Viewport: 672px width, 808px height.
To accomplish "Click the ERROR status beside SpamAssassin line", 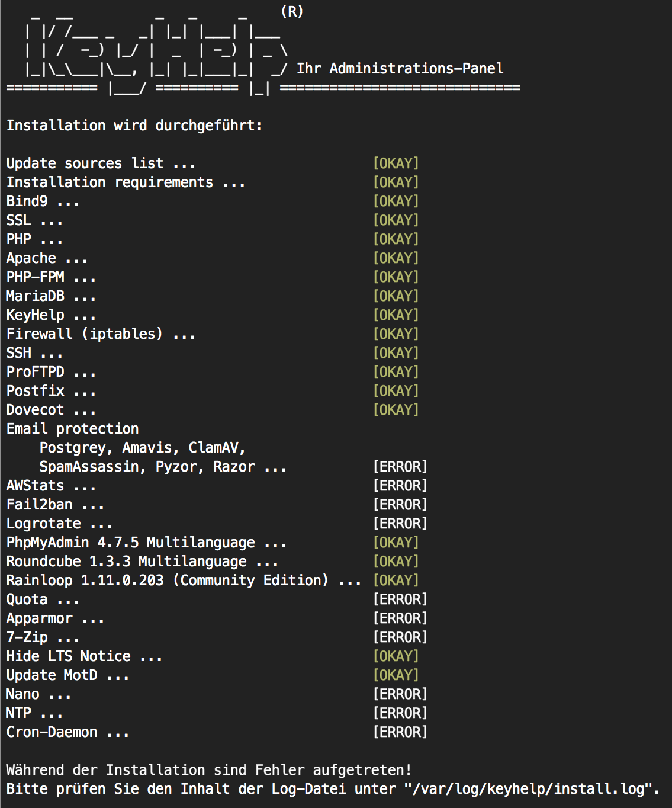I will [400, 467].
